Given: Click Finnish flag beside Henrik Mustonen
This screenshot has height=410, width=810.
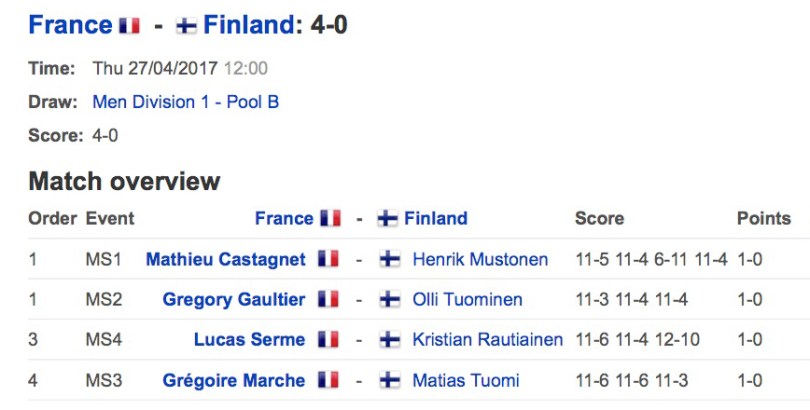Looking at the screenshot, I should (390, 259).
